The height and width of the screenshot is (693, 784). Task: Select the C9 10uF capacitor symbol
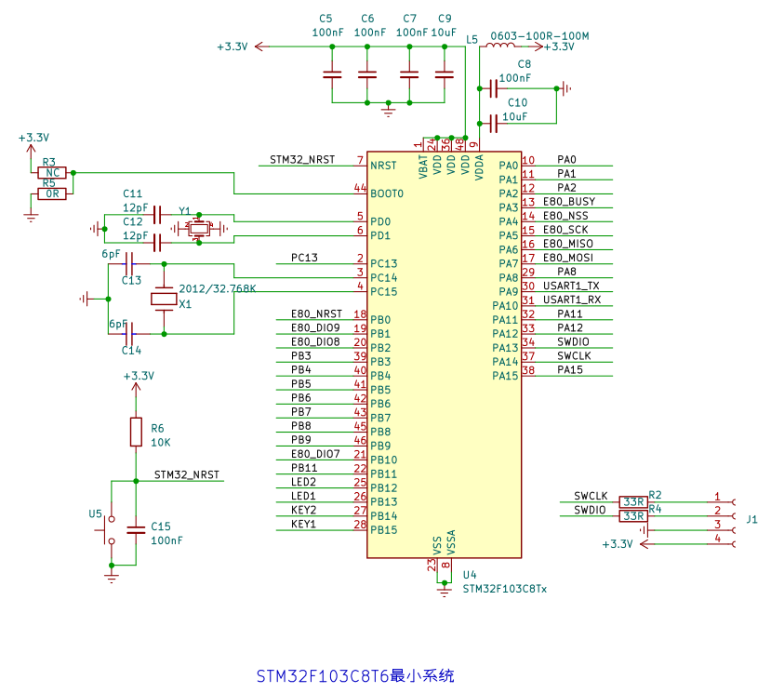click(x=445, y=73)
